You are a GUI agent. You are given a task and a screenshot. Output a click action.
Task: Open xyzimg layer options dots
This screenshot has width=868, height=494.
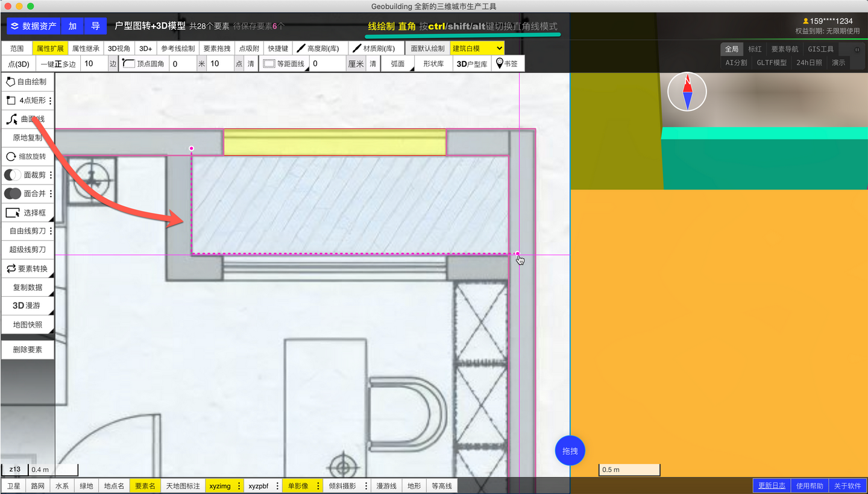(x=239, y=486)
